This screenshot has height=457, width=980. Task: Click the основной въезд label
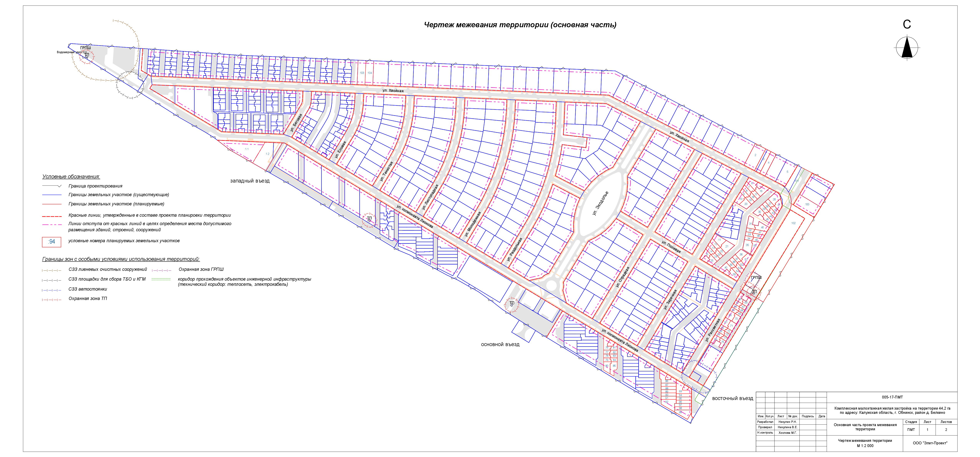500,345
